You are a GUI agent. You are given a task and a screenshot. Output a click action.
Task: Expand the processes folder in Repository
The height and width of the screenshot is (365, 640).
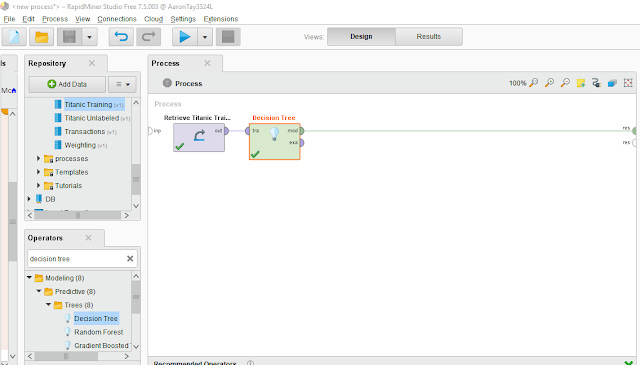click(38, 158)
